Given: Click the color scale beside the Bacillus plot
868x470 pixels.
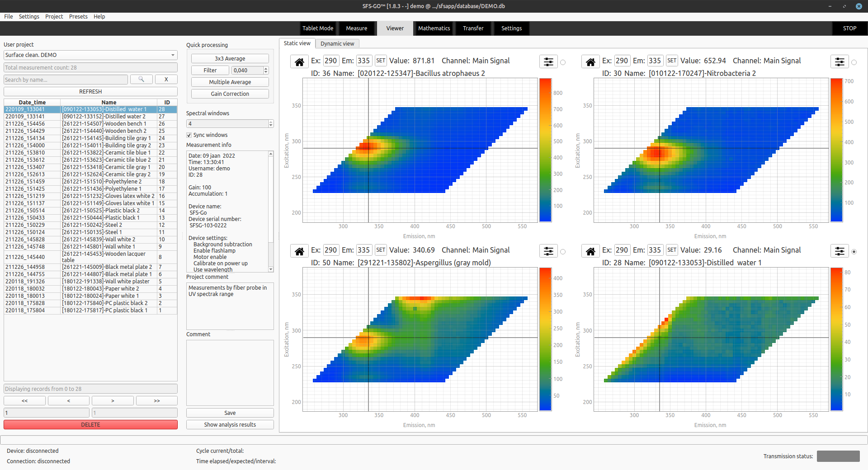Looking at the screenshot, I should tap(545, 149).
